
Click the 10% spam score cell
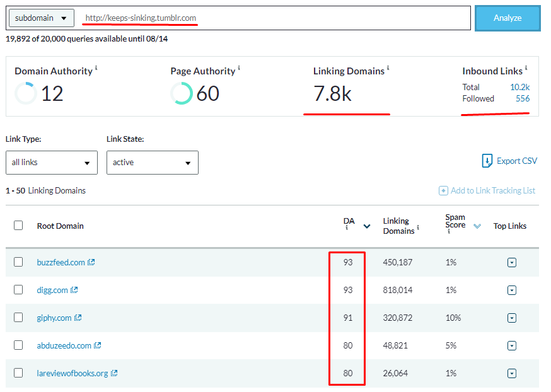pos(453,318)
